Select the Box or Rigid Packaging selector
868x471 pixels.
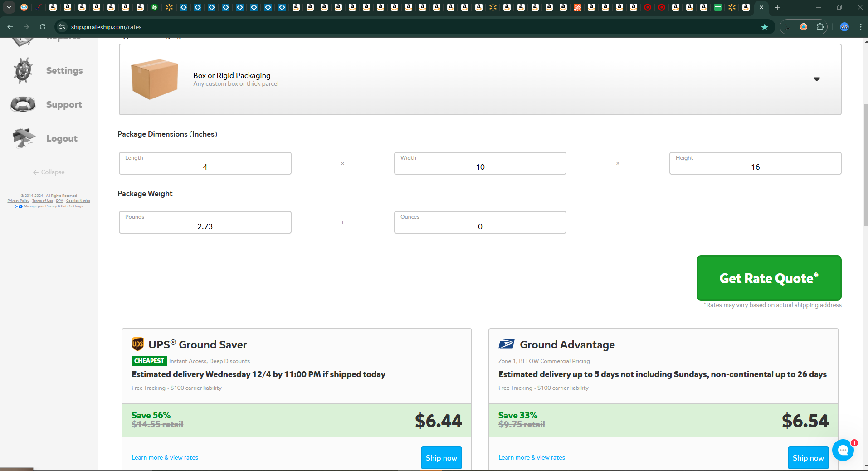[480, 79]
